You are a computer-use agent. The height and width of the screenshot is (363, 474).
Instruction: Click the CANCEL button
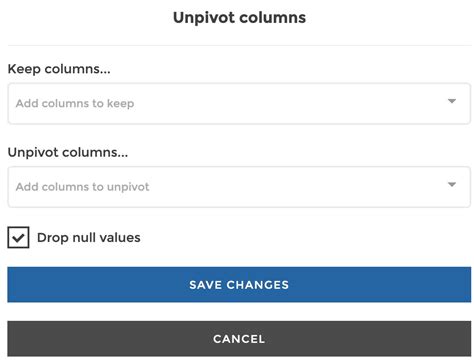tap(239, 339)
